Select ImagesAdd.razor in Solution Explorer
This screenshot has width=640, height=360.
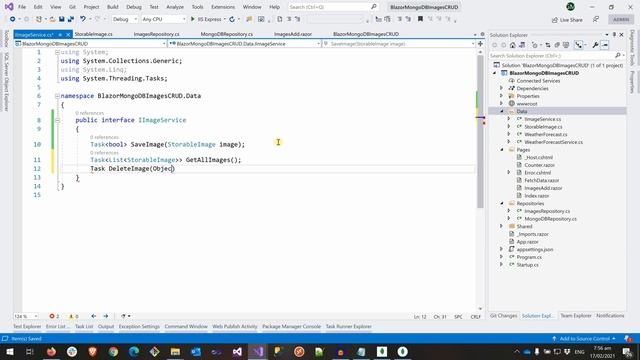[542, 188]
